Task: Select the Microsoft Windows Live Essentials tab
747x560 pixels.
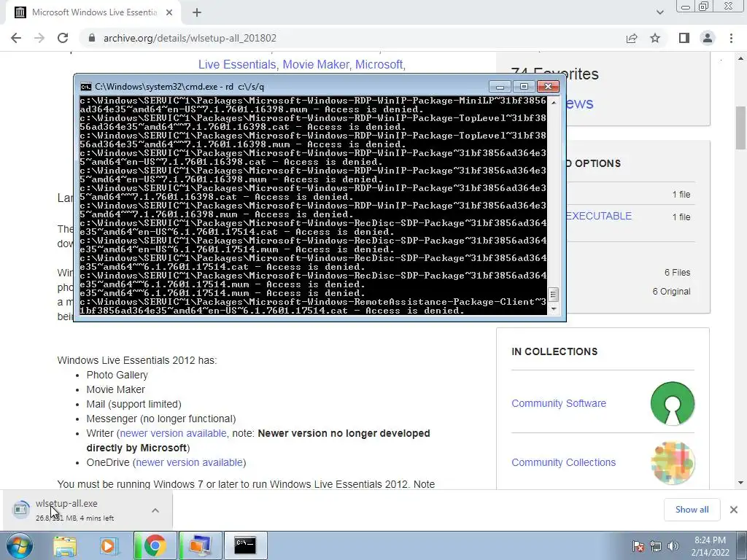Action: click(x=93, y=12)
